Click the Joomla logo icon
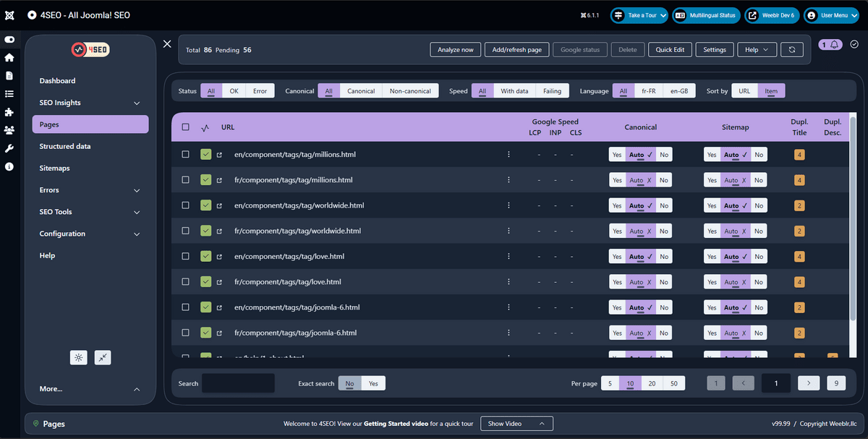Viewport: 868px width, 439px height. 9,15
